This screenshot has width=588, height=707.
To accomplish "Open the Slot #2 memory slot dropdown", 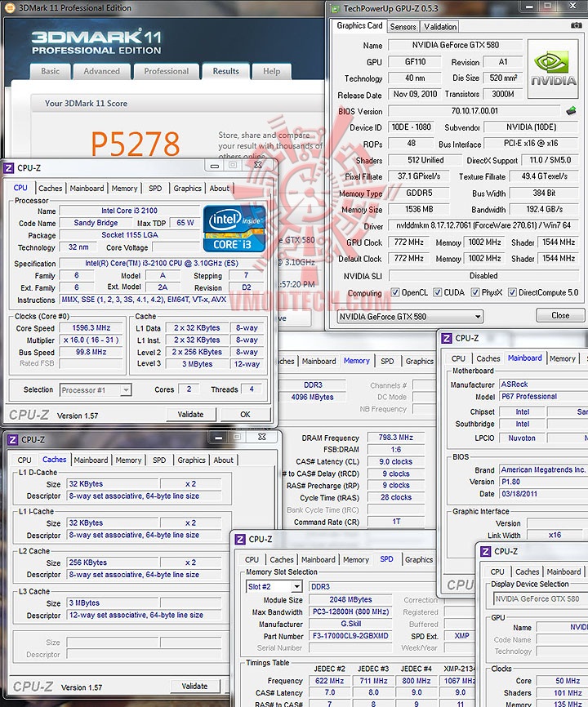I will click(x=274, y=587).
